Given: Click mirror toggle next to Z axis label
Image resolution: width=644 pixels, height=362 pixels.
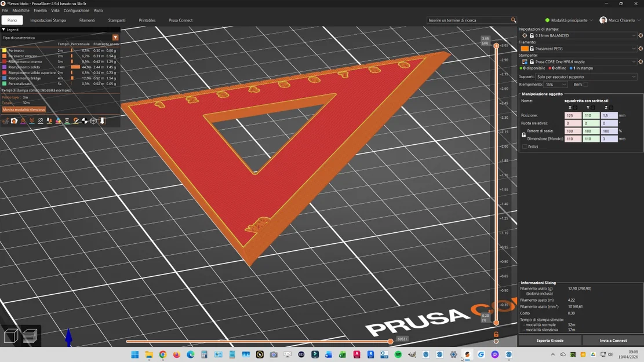Looking at the screenshot, I should click(x=611, y=108).
